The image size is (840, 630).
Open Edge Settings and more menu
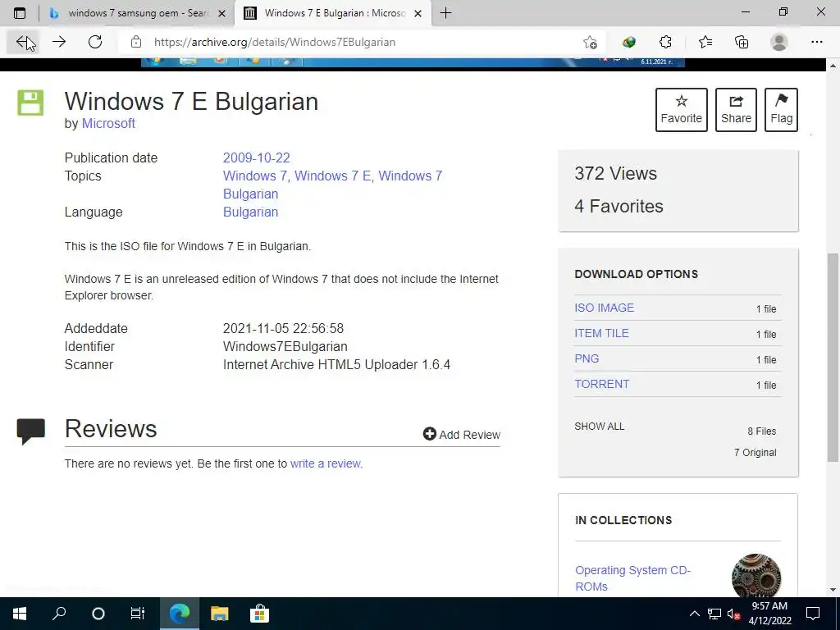tap(816, 42)
